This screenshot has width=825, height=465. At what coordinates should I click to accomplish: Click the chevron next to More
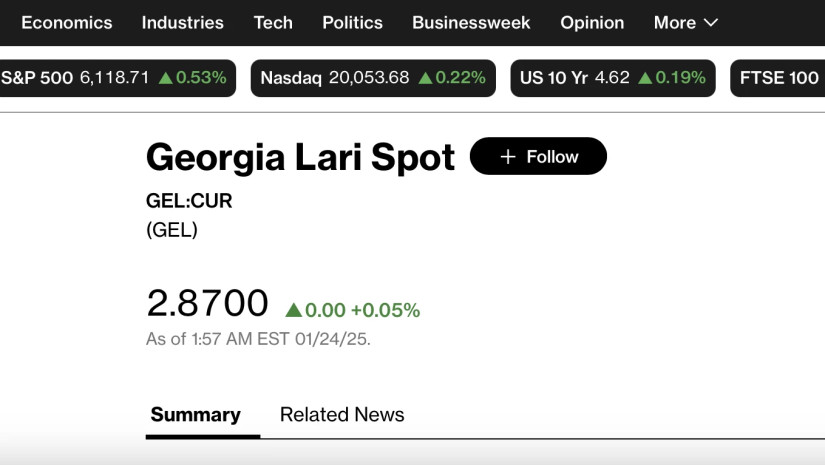711,22
